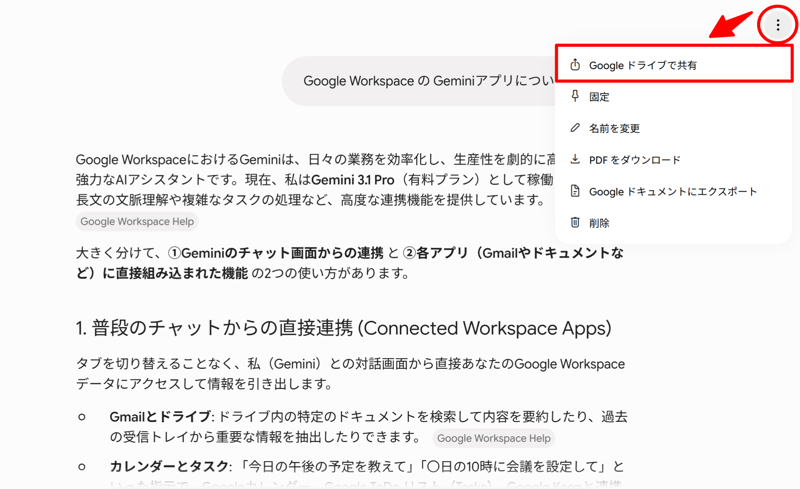Choose 固定 from the menu
This screenshot has width=800, height=489.
[673, 96]
